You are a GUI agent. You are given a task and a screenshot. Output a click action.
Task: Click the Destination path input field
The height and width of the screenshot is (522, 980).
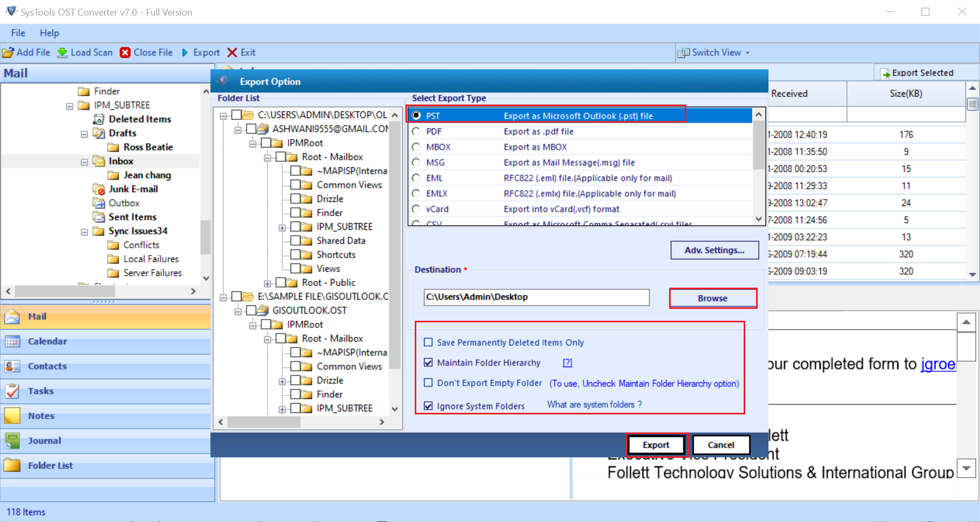[x=536, y=297]
